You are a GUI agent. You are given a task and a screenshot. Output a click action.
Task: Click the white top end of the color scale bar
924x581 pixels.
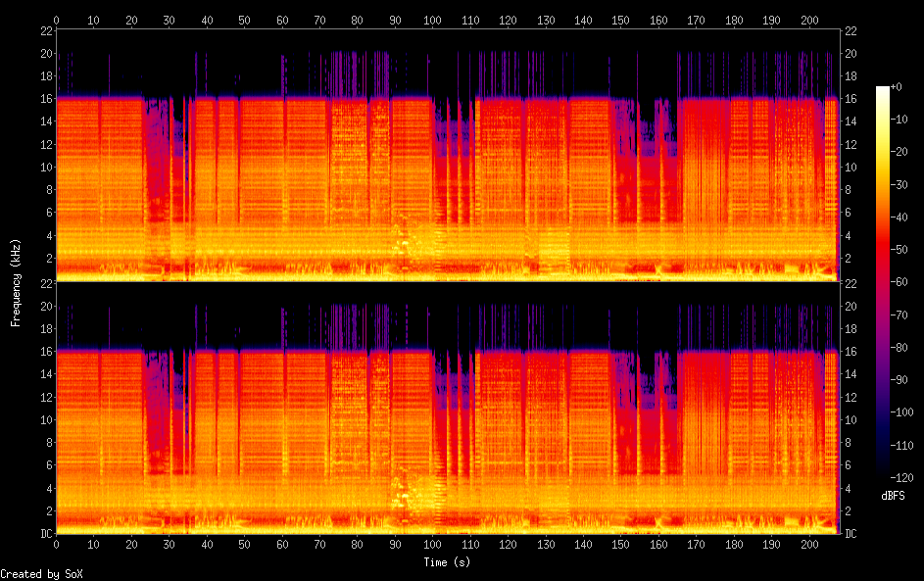(883, 91)
